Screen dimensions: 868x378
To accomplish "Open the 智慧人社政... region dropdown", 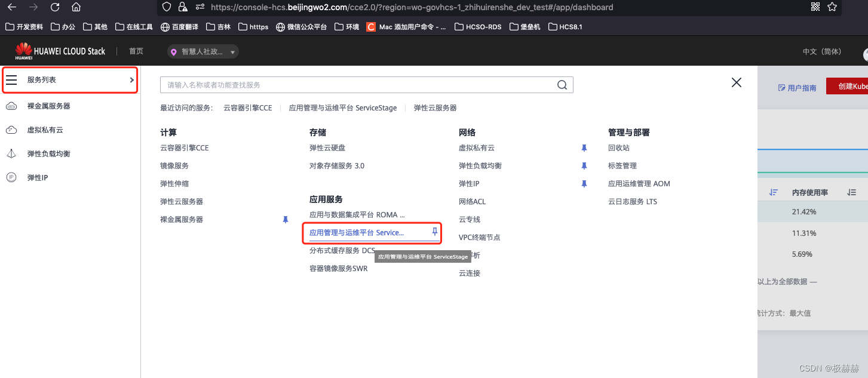I will click(203, 52).
